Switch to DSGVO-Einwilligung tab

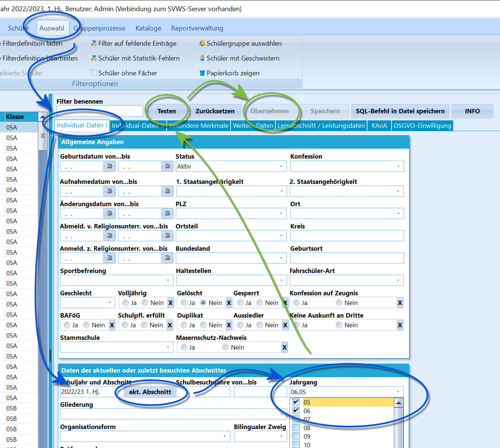click(x=422, y=126)
